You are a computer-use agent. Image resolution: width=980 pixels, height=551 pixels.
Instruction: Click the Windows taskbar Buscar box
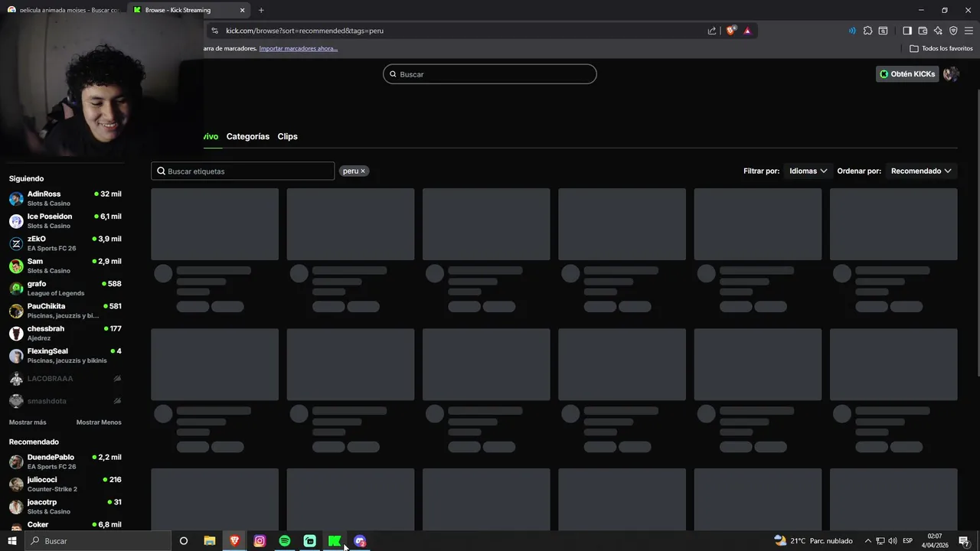pyautogui.click(x=97, y=541)
